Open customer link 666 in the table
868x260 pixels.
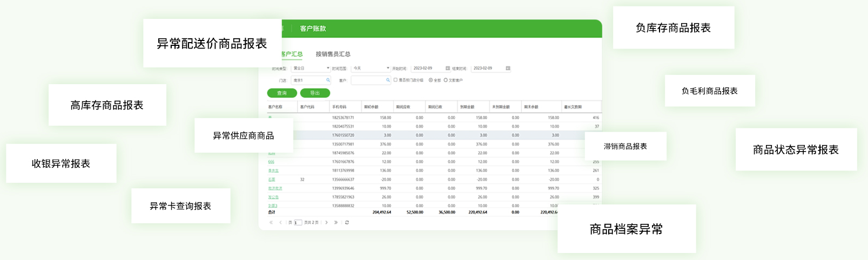pos(271,162)
